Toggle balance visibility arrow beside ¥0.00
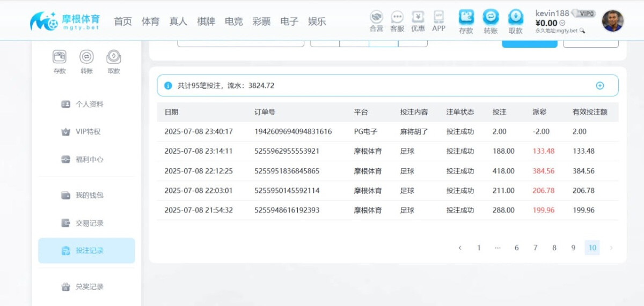 (x=562, y=23)
